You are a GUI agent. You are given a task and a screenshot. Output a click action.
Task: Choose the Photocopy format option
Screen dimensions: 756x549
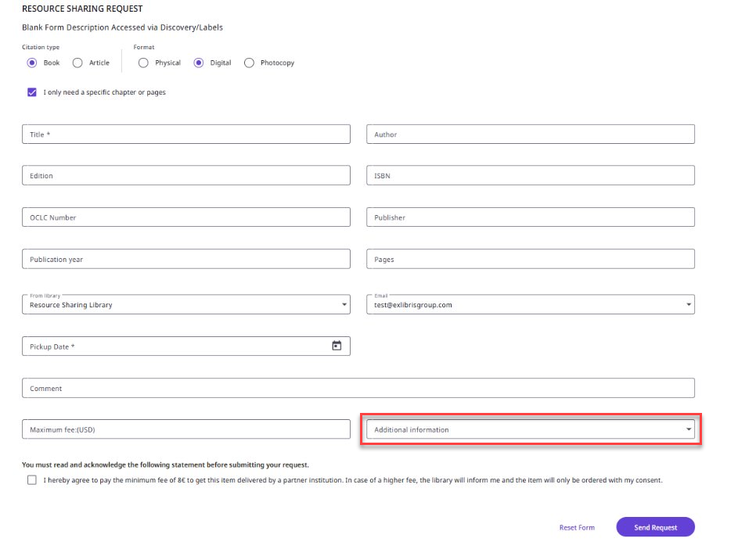coord(249,63)
